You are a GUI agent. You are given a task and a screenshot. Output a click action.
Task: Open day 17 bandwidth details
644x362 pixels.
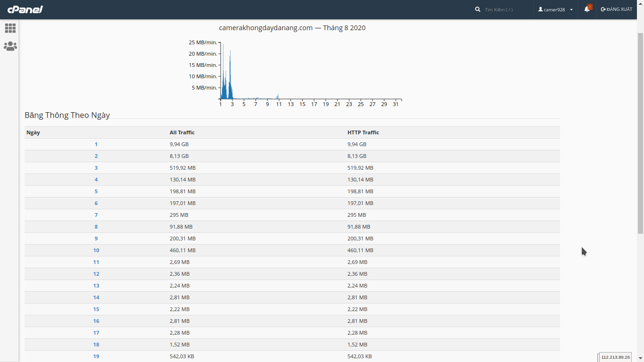click(96, 333)
